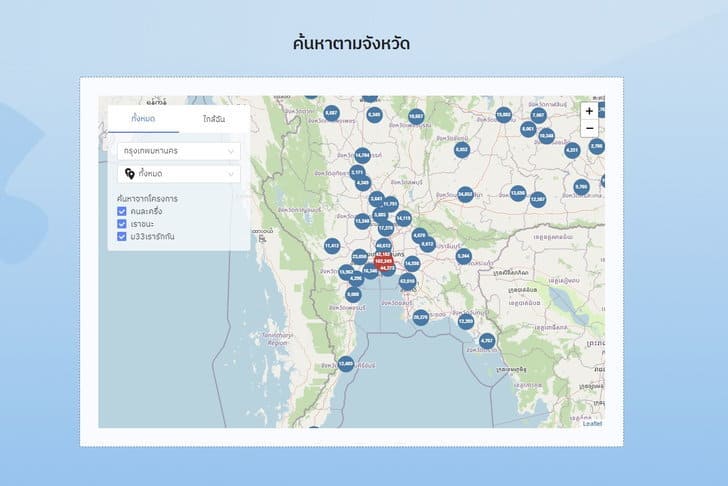The image size is (728, 486).
Task: Click the 13,626 map marker
Action: (x=518, y=193)
